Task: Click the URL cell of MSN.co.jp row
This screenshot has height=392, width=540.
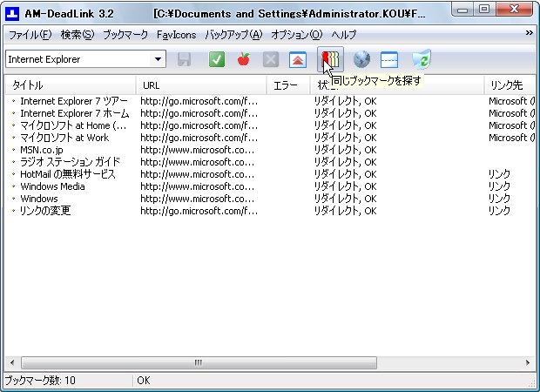Action: tap(198, 150)
